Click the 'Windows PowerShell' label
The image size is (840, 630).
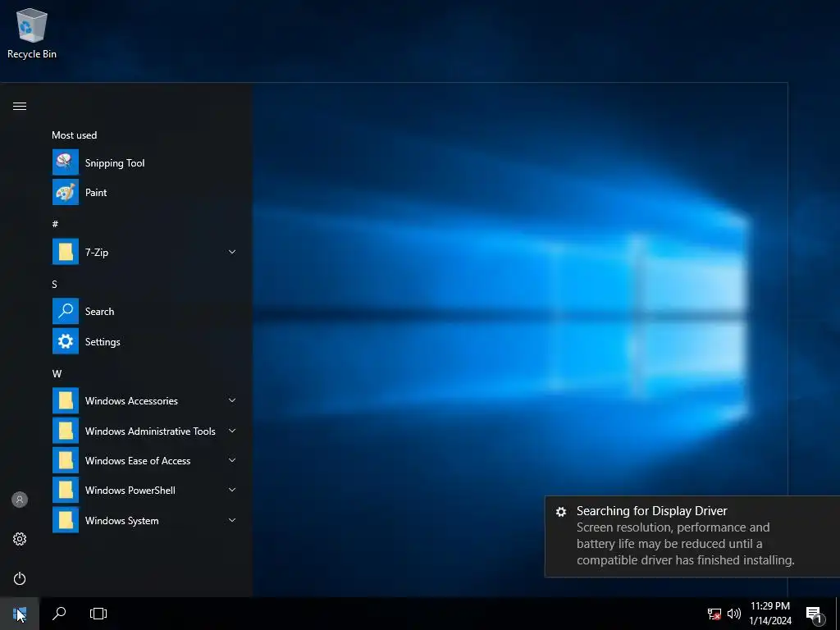tap(130, 491)
